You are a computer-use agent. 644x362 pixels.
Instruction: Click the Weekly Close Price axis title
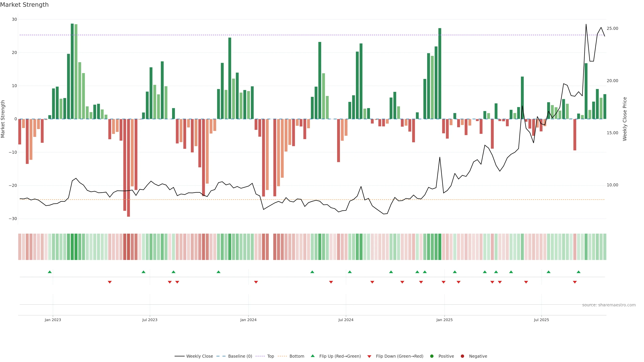(x=625, y=119)
